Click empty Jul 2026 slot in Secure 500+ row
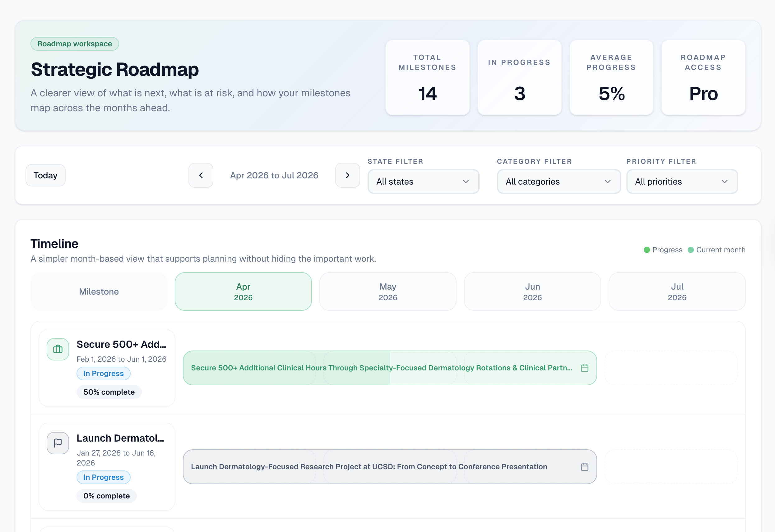775x532 pixels. click(671, 368)
